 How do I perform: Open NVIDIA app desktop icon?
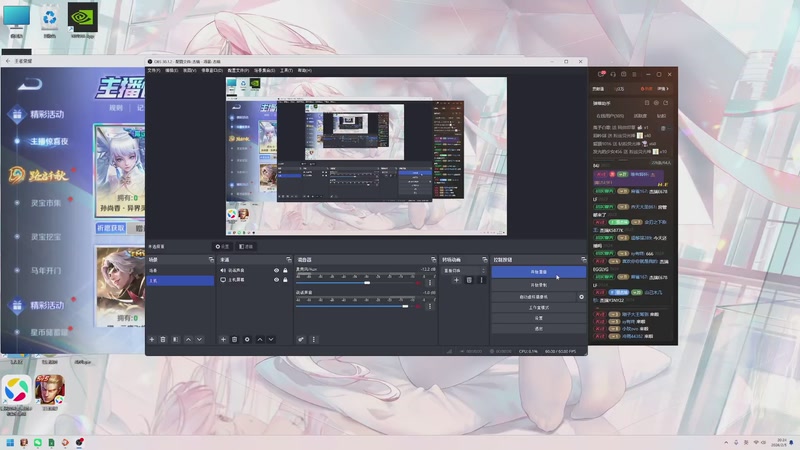point(83,20)
